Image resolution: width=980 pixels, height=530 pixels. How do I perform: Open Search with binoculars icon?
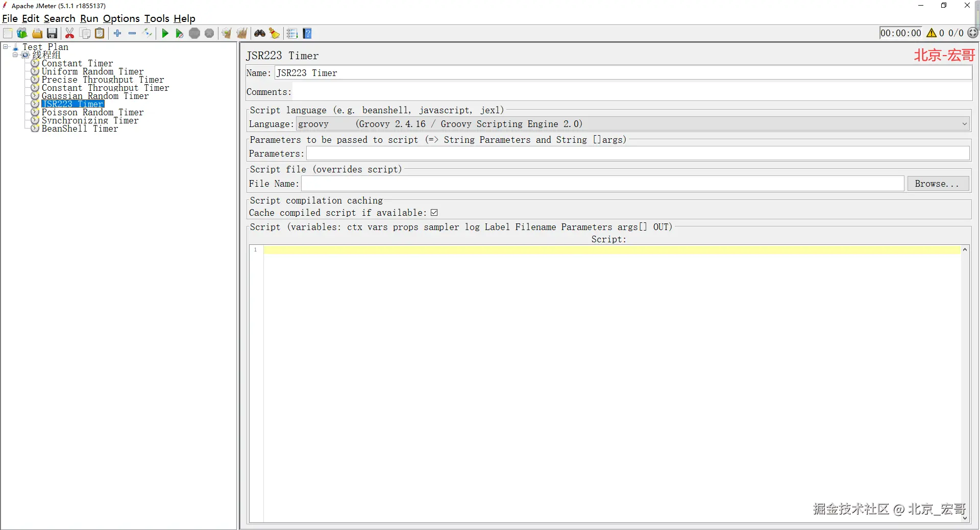[260, 34]
